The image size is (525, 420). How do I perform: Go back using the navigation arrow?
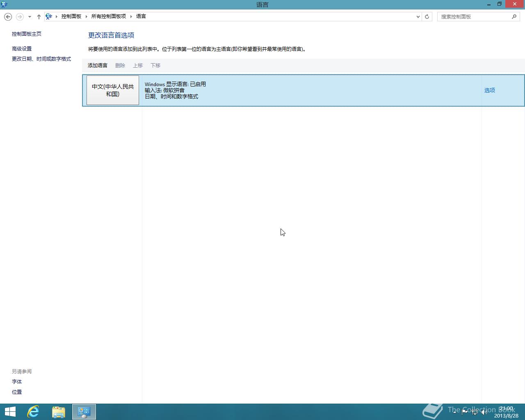[8, 16]
